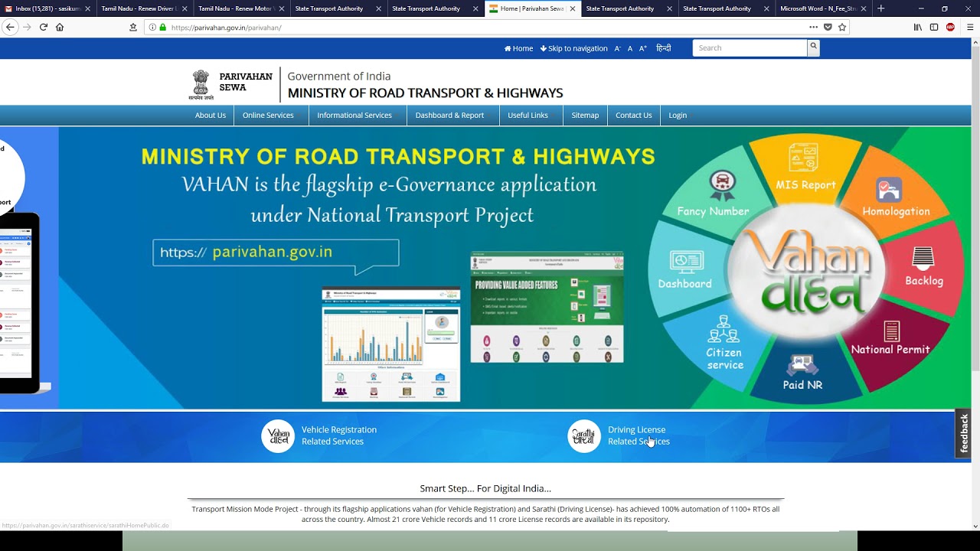This screenshot has height=551, width=980.
Task: Click the Ministry of Road Transport & Highways header title
Action: 425,93
